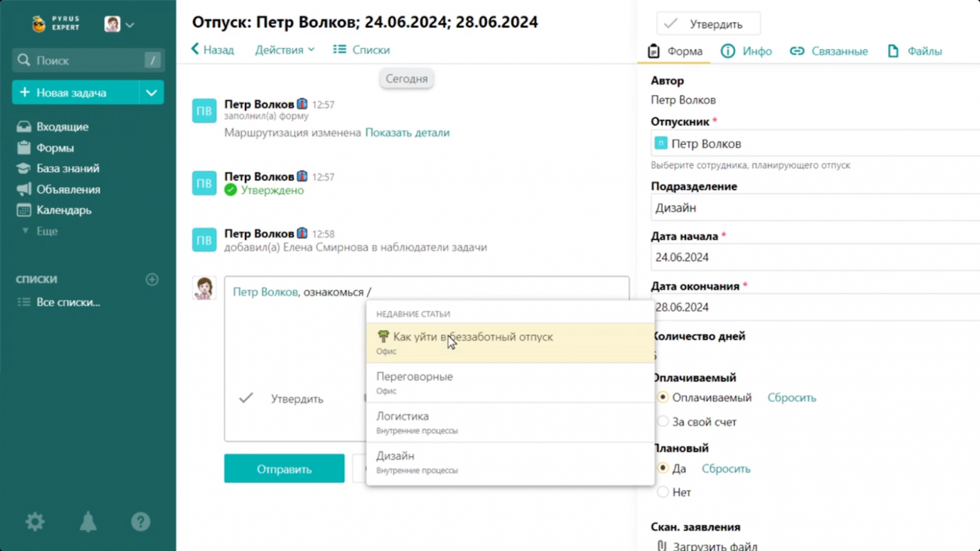This screenshot has height=551, width=980.
Task: Add a new list with plus icon
Action: tap(152, 280)
